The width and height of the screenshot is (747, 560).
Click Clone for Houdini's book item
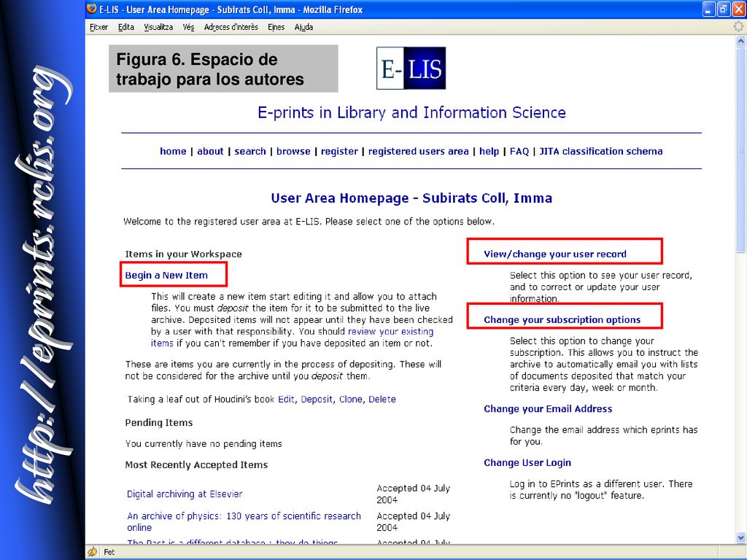(351, 399)
